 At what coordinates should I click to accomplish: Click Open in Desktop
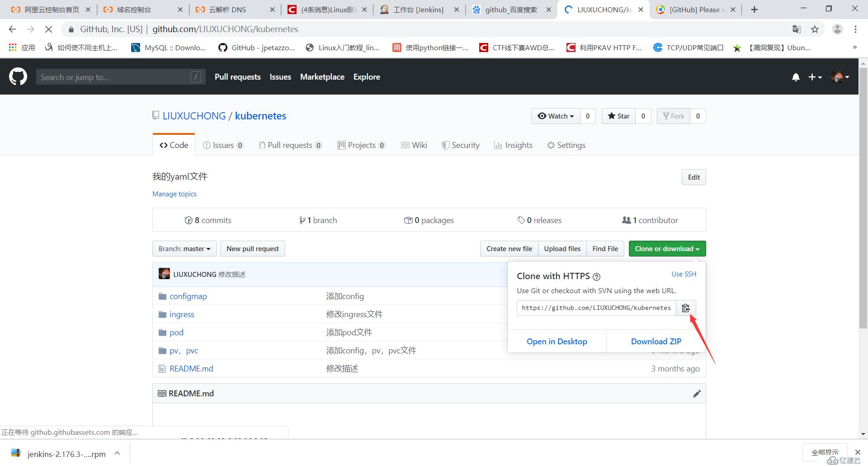[557, 342]
